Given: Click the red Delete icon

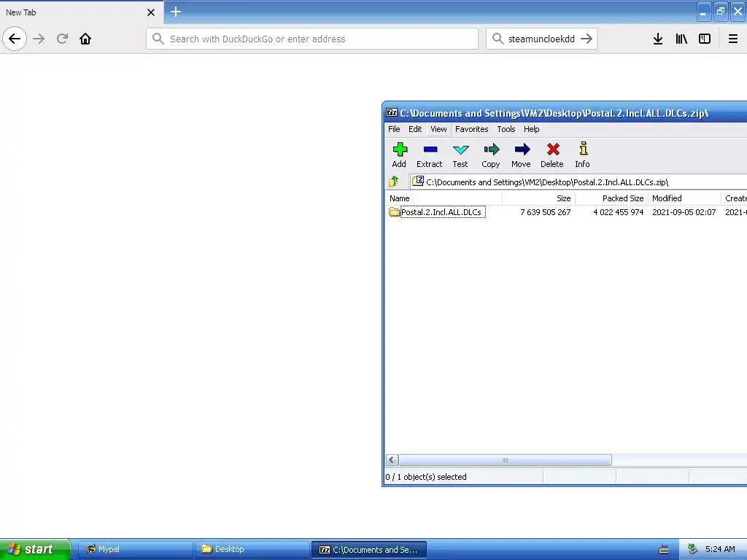Looking at the screenshot, I should (x=552, y=155).
